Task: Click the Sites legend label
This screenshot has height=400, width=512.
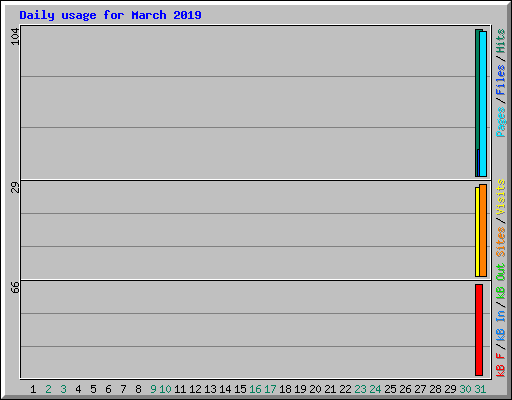Action: pos(501,242)
